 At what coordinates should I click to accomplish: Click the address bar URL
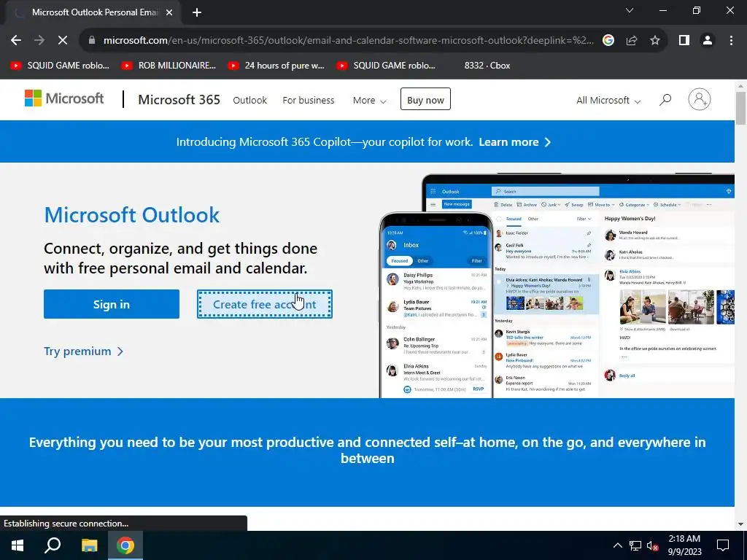[348, 41]
